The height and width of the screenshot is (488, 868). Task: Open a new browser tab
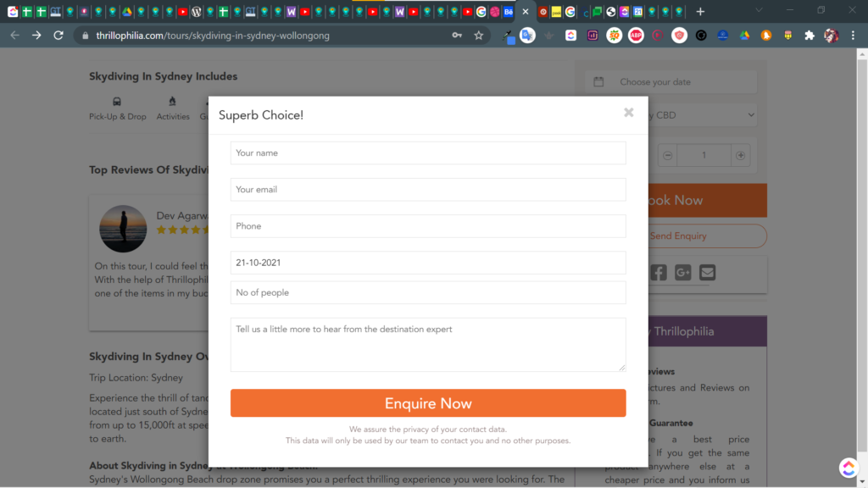(x=700, y=12)
